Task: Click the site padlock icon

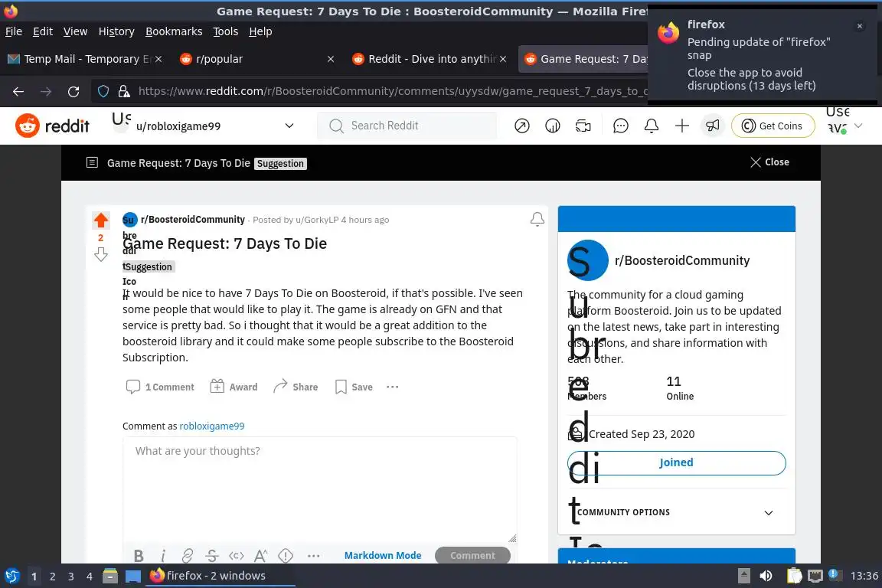Action: point(124,91)
